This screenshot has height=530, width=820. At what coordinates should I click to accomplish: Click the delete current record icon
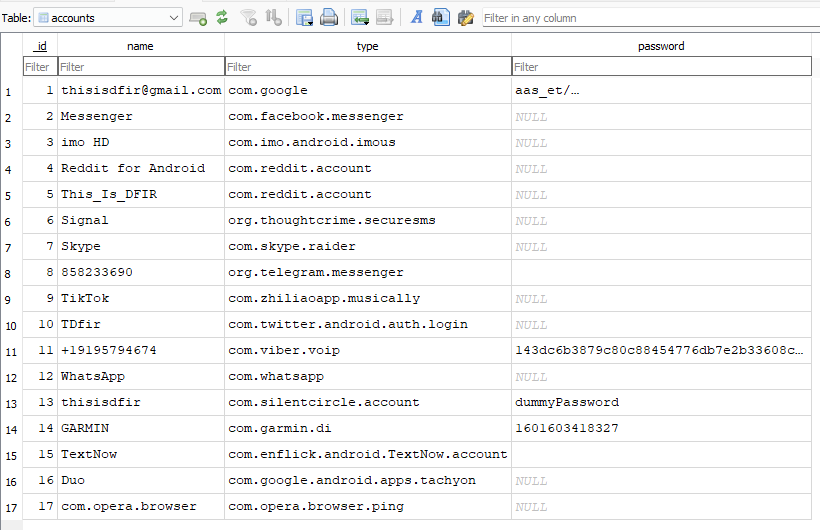tap(384, 18)
